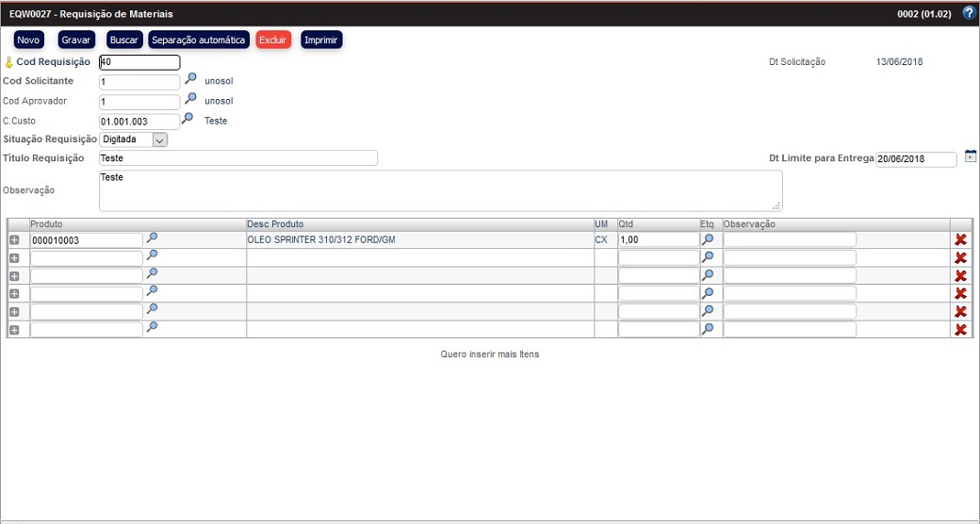The image size is (980, 524).
Task: Etq search icon in third item row
Action: click(708, 275)
